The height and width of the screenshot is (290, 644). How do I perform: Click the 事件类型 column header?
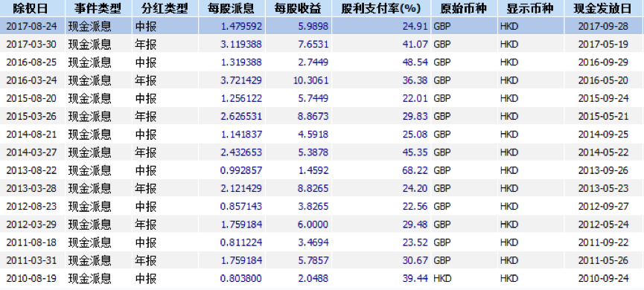(x=98, y=8)
